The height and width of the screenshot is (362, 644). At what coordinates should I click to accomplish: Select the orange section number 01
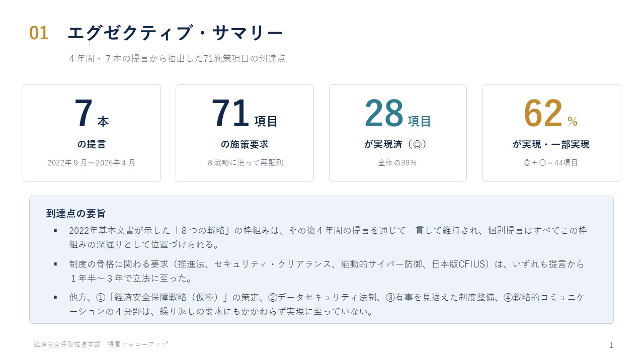(x=39, y=33)
